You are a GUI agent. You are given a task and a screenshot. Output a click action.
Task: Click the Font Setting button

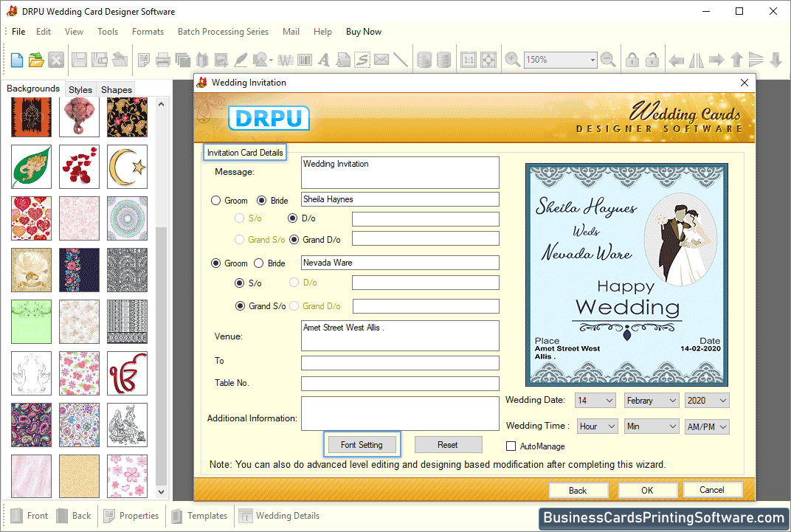tap(362, 445)
